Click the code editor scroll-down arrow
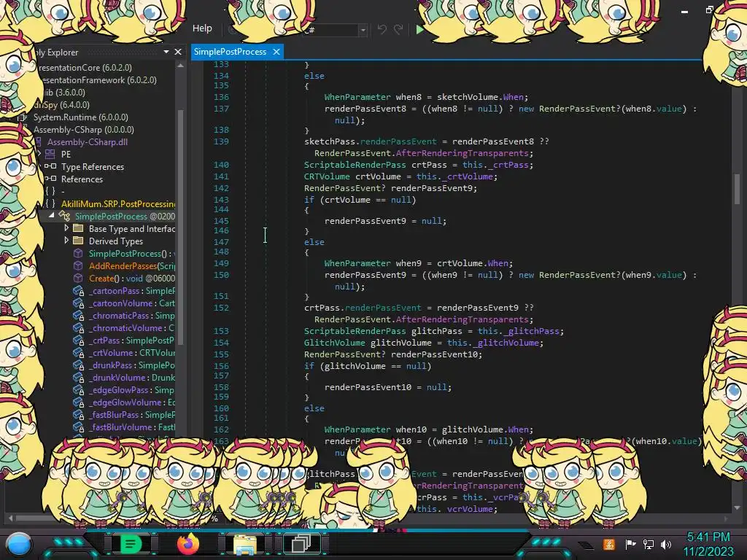The width and height of the screenshot is (747, 560). tap(737, 507)
